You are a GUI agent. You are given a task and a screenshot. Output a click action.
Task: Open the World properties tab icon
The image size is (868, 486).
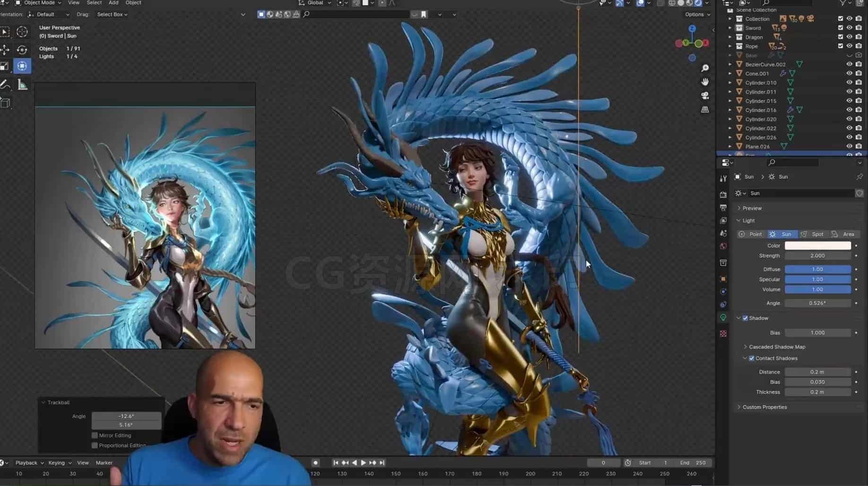pos(723,246)
